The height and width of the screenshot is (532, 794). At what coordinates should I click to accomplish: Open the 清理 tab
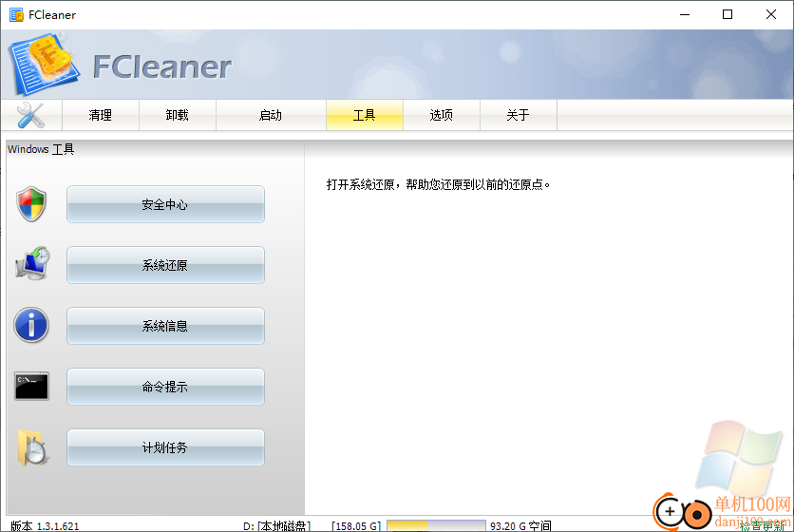101,115
